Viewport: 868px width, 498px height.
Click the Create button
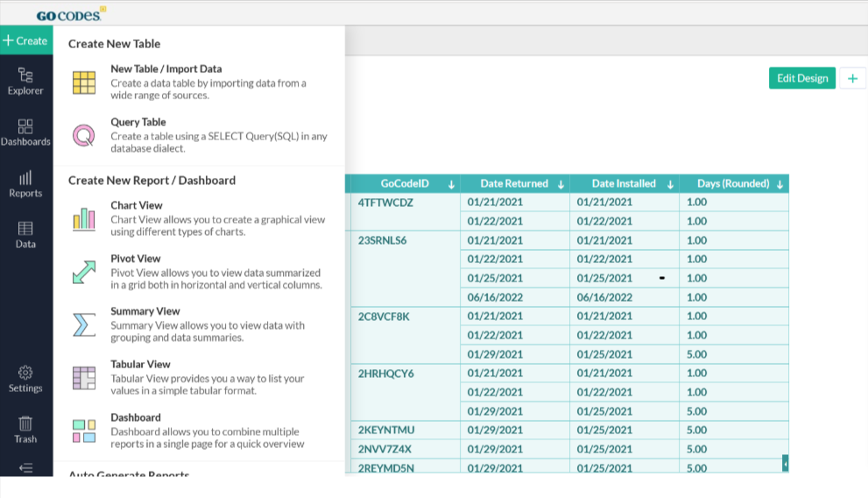point(26,40)
